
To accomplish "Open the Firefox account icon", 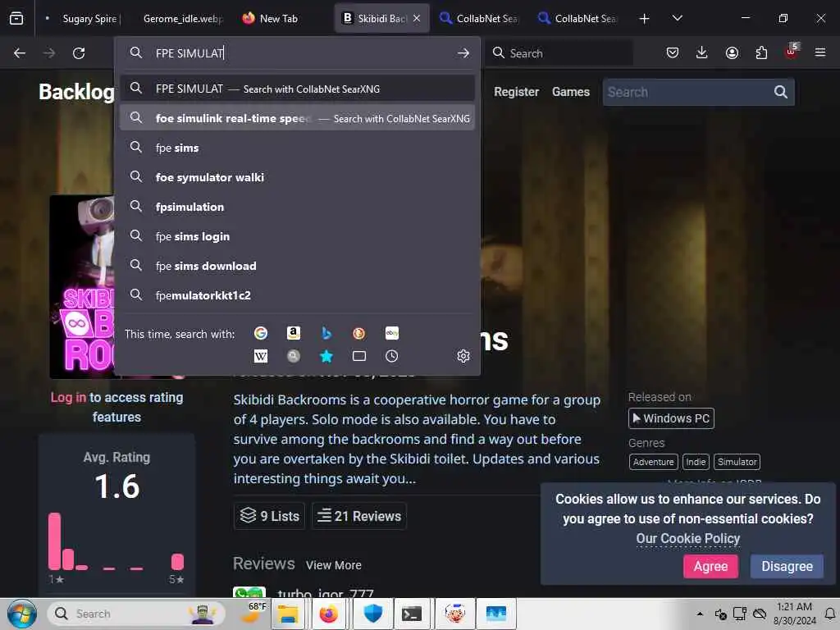I will (732, 52).
